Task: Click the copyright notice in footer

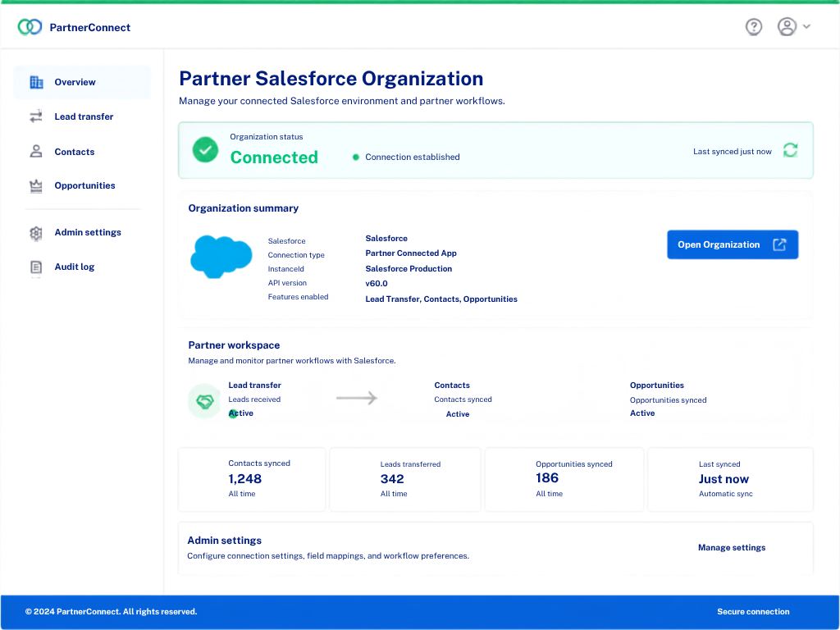Action: (111, 612)
